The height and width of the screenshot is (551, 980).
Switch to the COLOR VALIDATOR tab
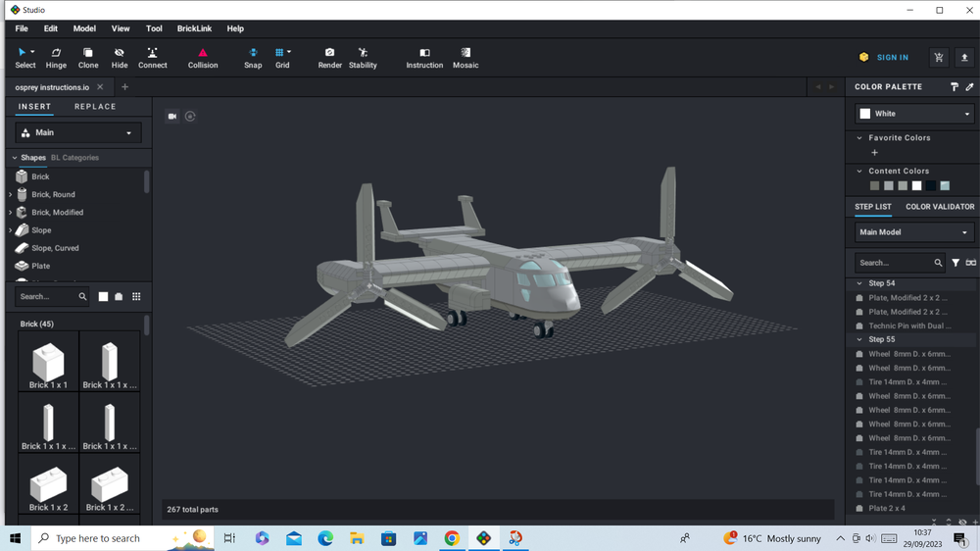(x=940, y=207)
